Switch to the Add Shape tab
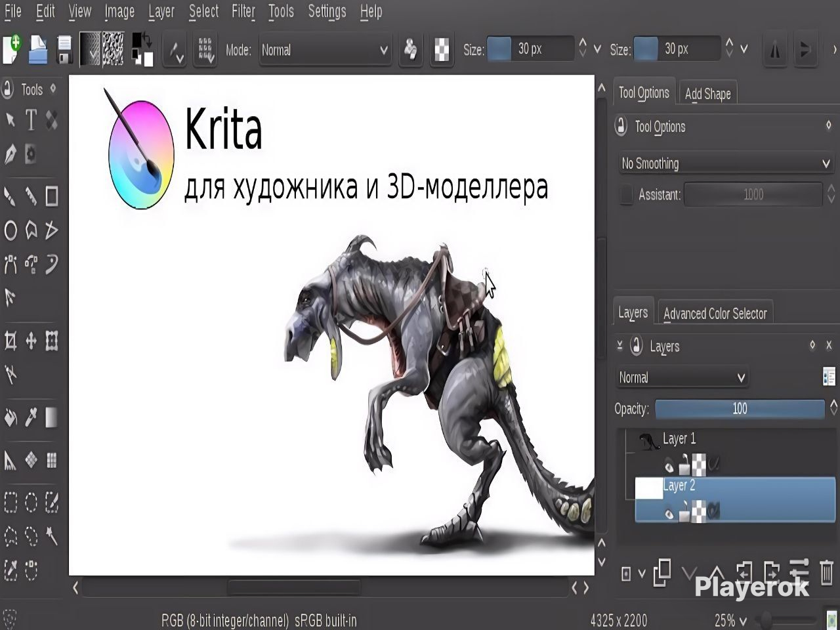The image size is (840, 630). [707, 94]
